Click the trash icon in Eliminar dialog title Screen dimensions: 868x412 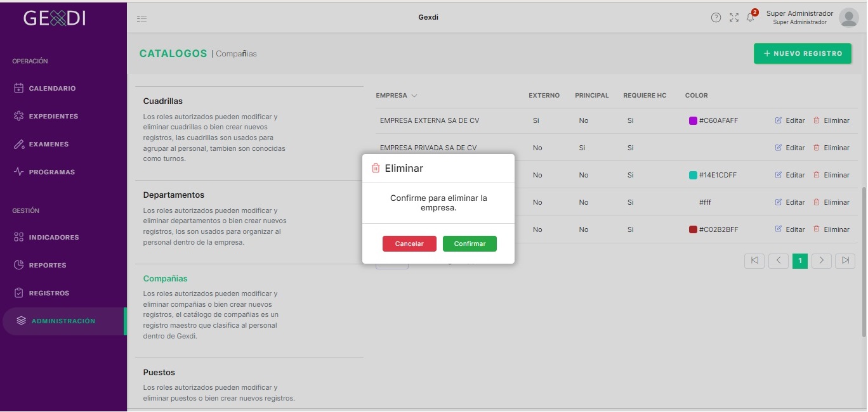376,168
